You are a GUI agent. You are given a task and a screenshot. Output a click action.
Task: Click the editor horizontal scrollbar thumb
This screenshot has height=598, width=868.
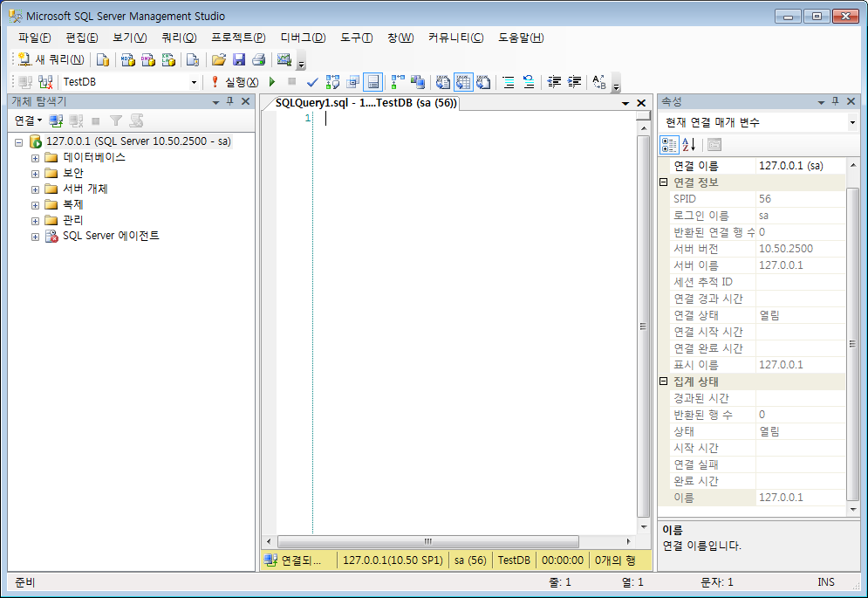[x=428, y=541]
